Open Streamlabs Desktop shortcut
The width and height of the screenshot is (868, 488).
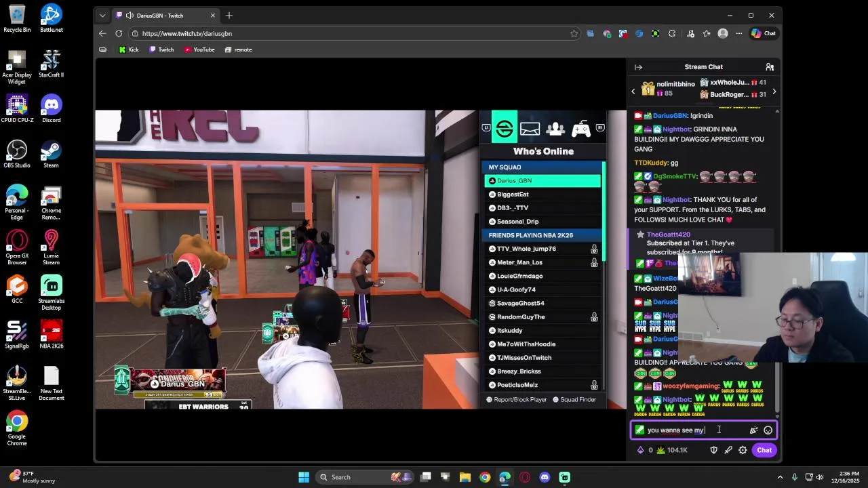pos(52,293)
